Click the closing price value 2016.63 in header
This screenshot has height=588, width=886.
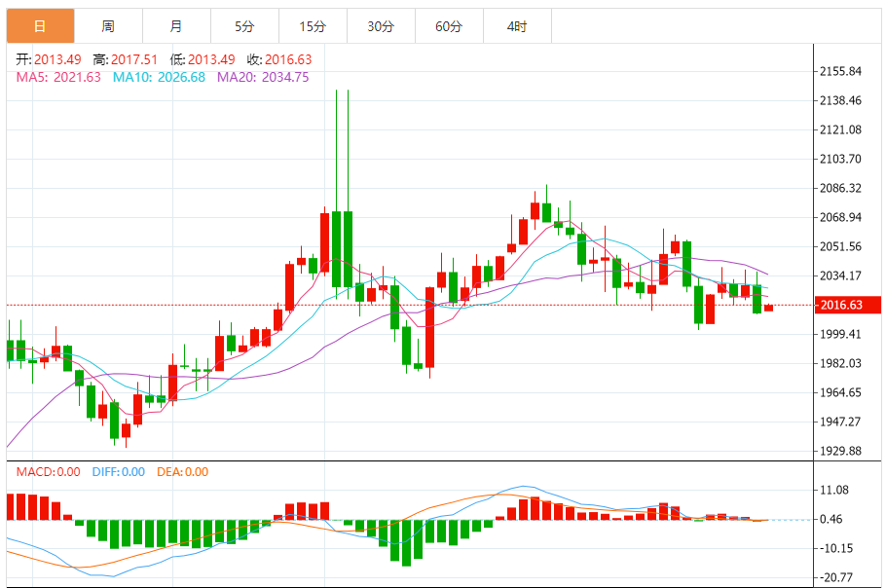point(288,59)
